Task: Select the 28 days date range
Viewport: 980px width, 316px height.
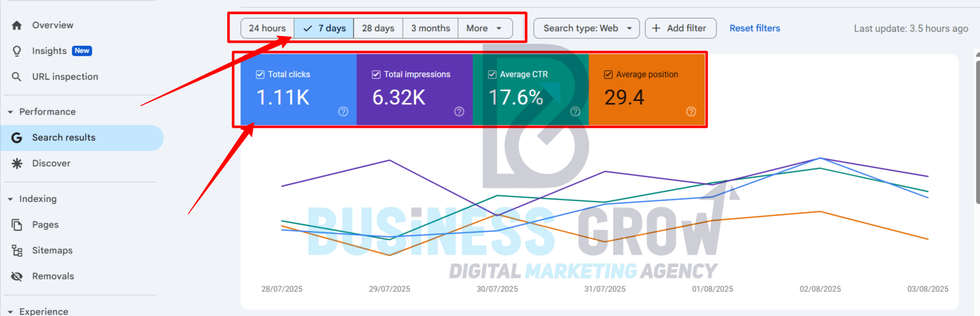Action: (378, 28)
